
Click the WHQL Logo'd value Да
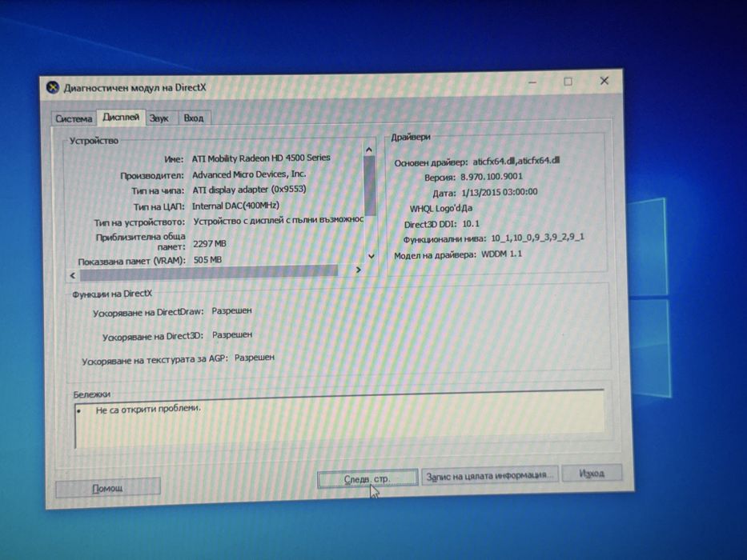tap(468, 208)
